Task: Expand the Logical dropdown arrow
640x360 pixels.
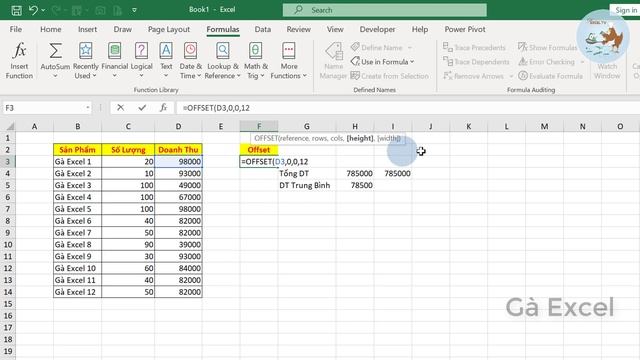Action: point(141,76)
